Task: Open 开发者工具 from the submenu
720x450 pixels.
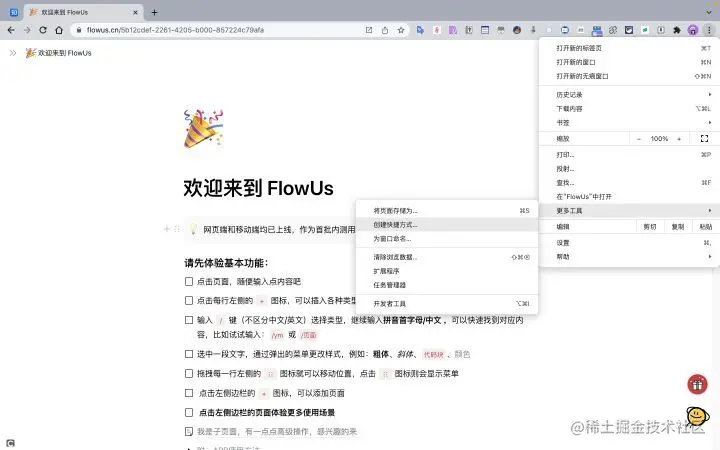Action: coord(447,304)
